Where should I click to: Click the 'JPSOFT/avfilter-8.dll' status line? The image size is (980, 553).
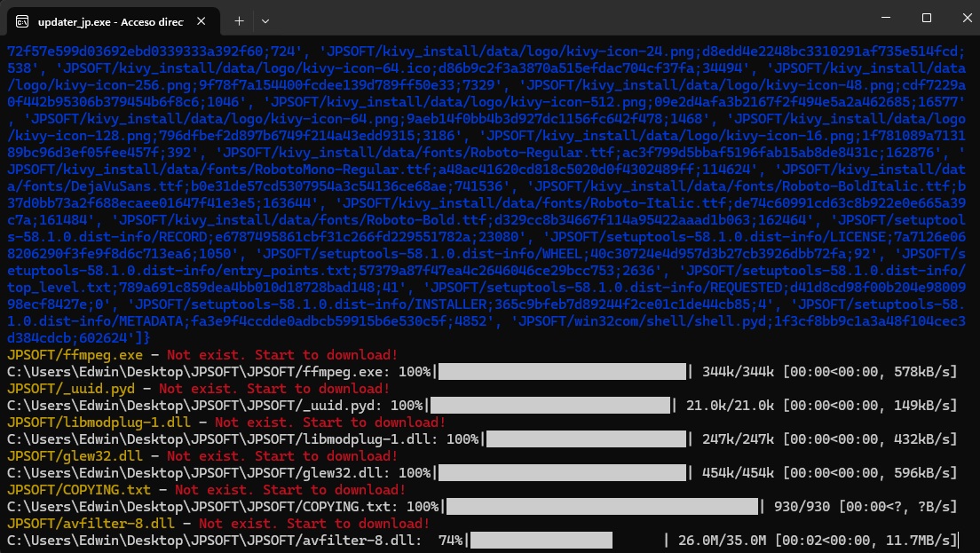tap(218, 524)
